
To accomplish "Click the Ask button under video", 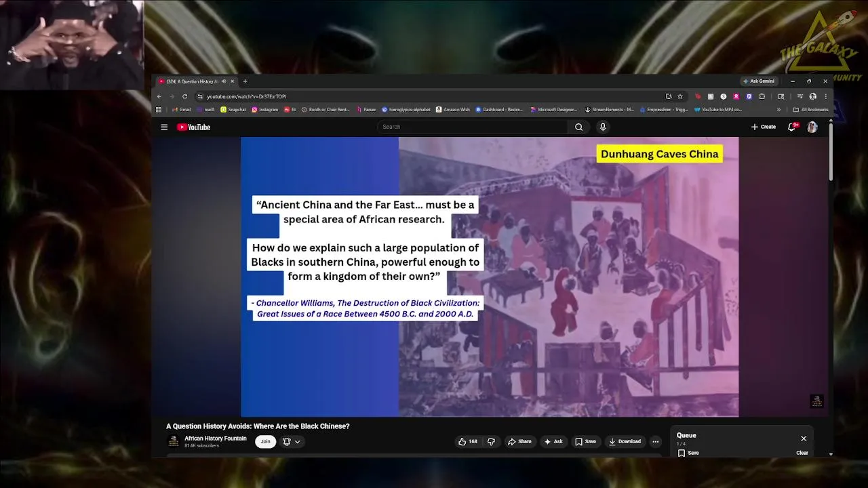I will (x=553, y=441).
